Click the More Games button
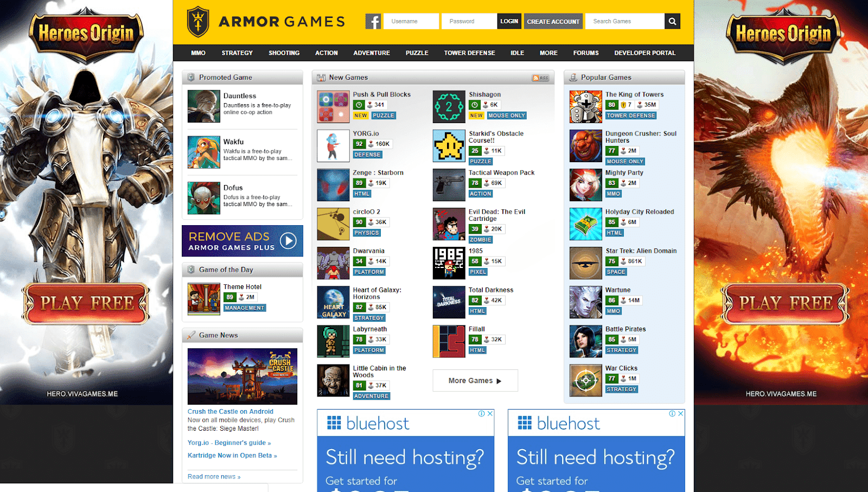Image resolution: width=868 pixels, height=492 pixels. click(x=475, y=380)
